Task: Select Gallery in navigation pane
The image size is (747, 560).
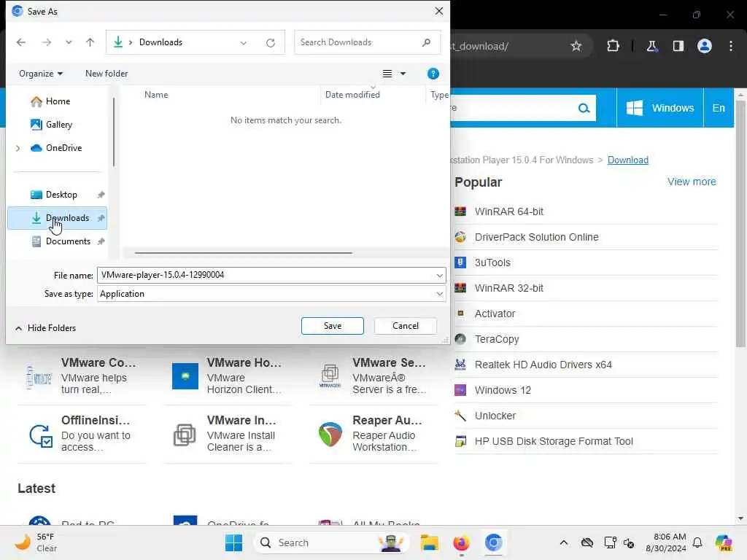Action: [x=58, y=124]
